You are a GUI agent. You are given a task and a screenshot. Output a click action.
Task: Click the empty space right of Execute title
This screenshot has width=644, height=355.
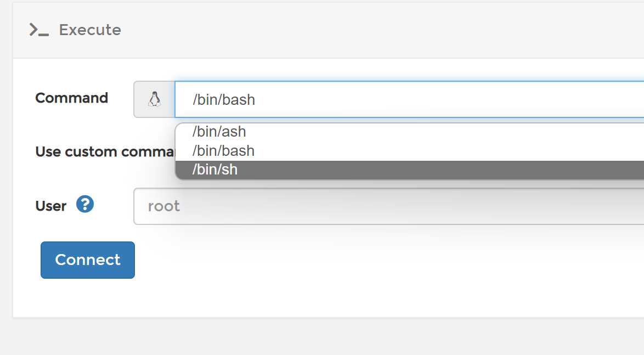pyautogui.click(x=382, y=30)
